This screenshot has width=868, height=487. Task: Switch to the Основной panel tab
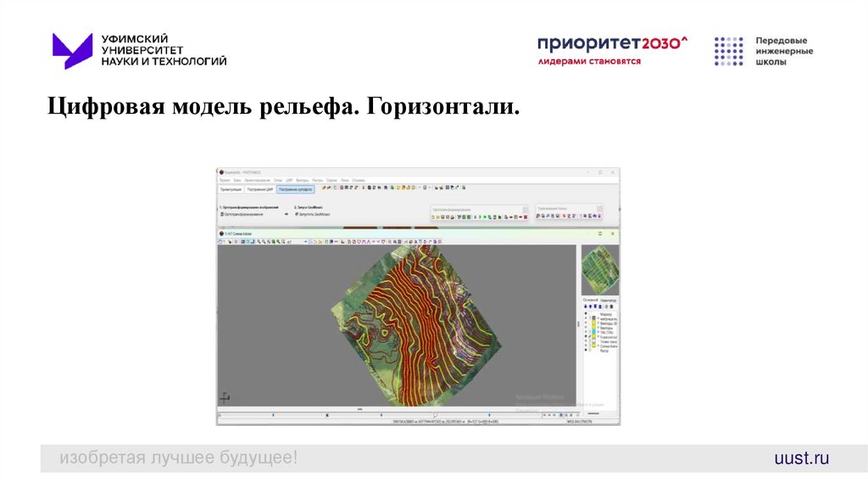(591, 299)
